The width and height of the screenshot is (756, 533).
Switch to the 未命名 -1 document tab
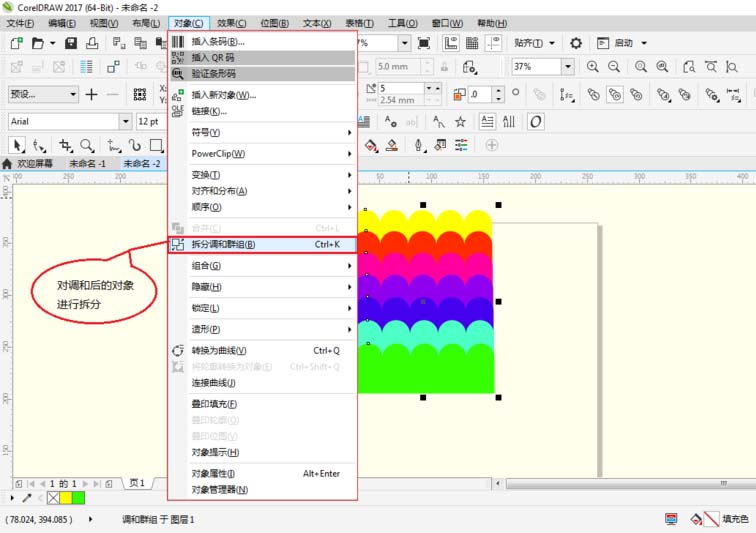(x=87, y=164)
